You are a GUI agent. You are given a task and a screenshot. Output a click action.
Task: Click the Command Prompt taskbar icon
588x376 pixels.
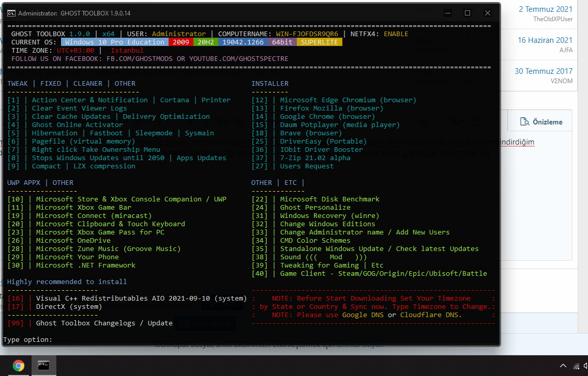coord(43,366)
